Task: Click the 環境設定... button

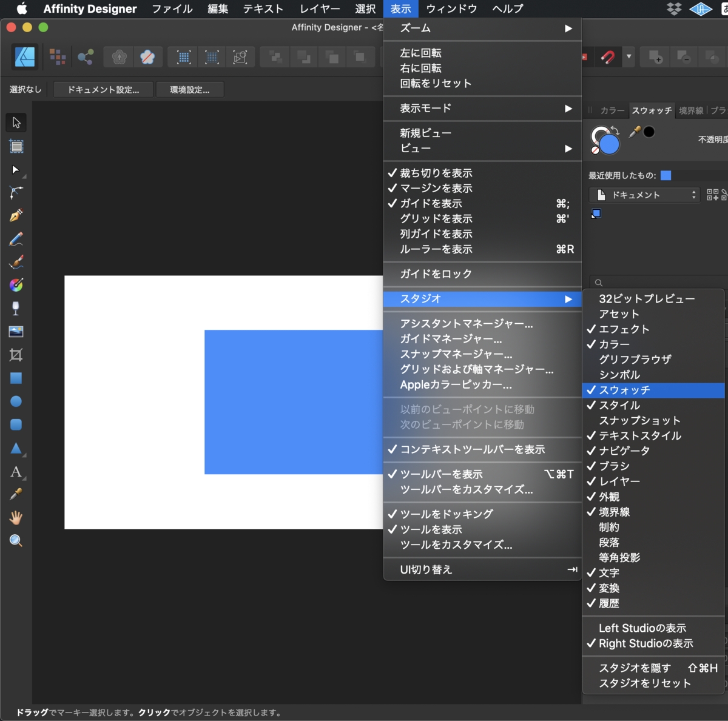Action: pos(190,90)
